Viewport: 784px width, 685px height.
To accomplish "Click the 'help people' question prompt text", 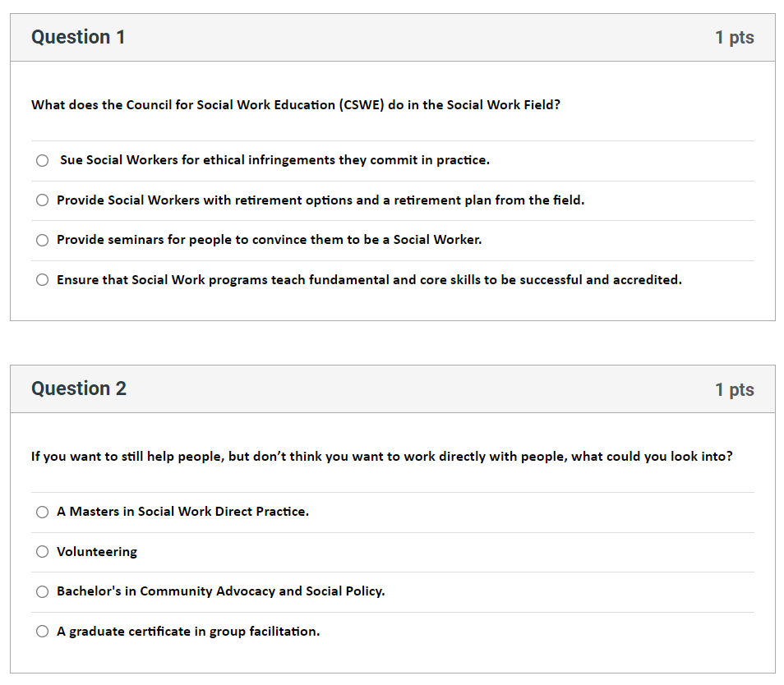I will click(x=381, y=457).
